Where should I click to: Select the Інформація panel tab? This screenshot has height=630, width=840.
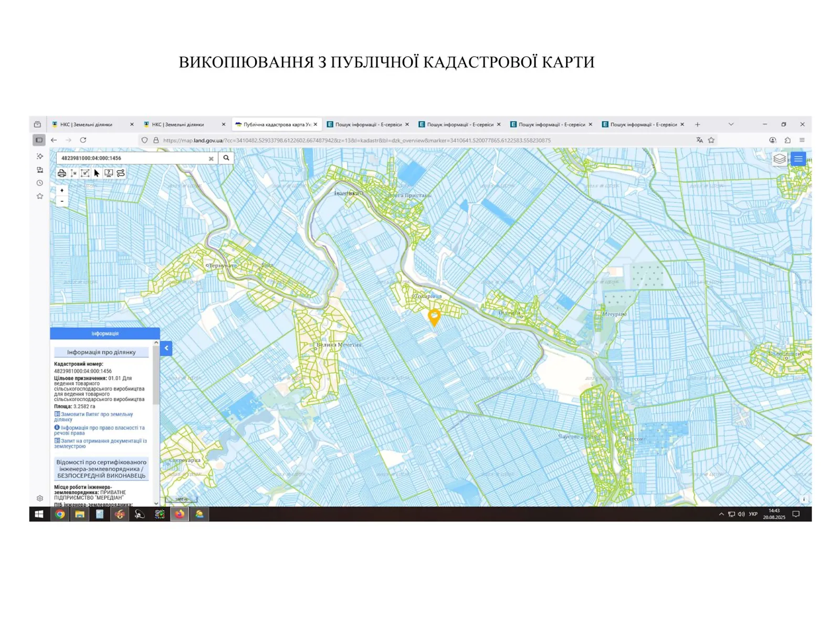(105, 333)
